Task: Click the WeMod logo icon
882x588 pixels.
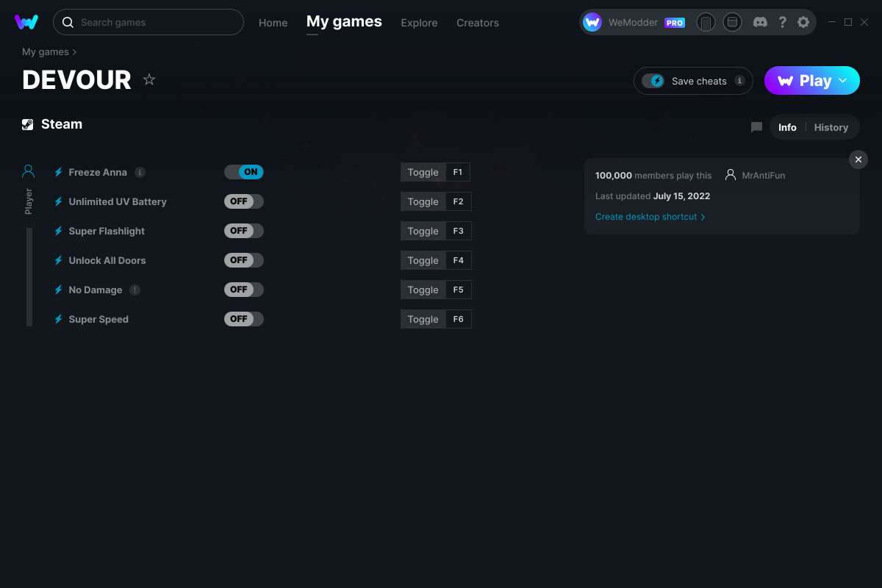Action: (x=26, y=22)
